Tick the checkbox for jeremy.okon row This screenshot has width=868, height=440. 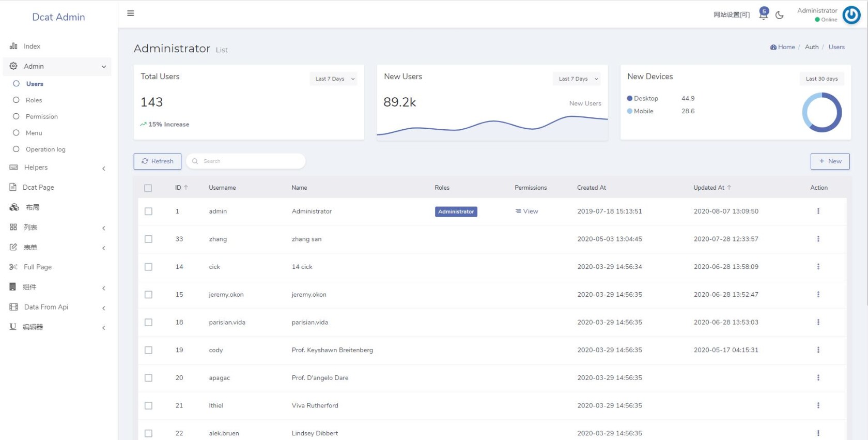(148, 295)
